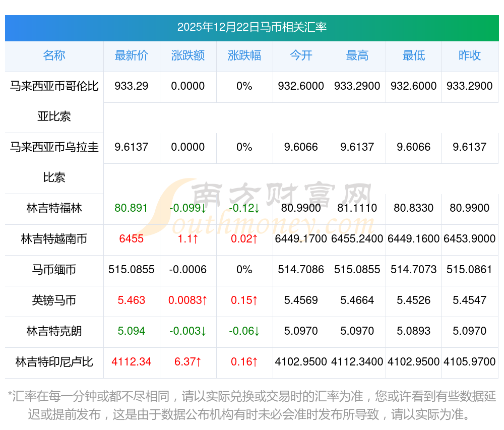The width and height of the screenshot is (504, 430).
Task: Click red price 5.463
Action: (131, 300)
